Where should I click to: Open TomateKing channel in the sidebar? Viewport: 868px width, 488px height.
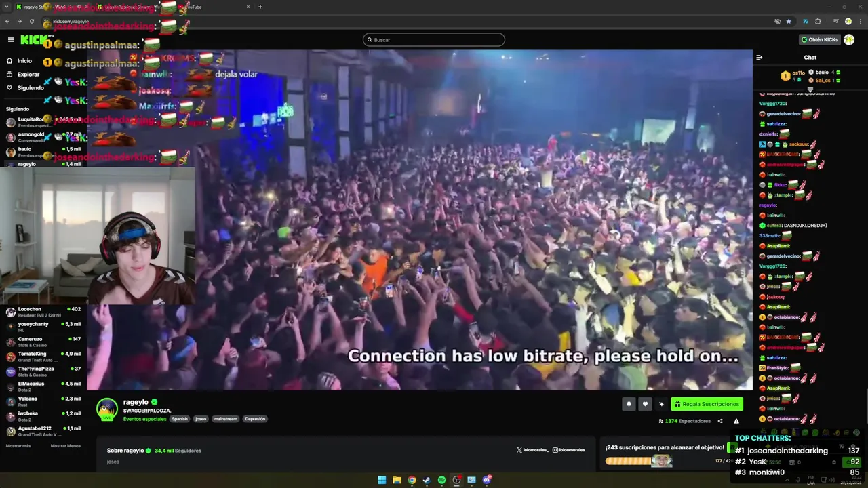pyautogui.click(x=43, y=357)
